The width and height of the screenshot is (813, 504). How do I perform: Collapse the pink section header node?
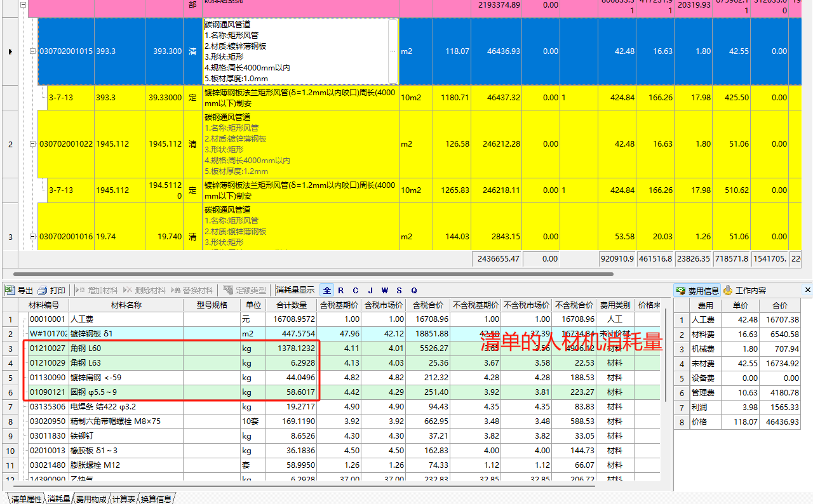click(x=24, y=4)
